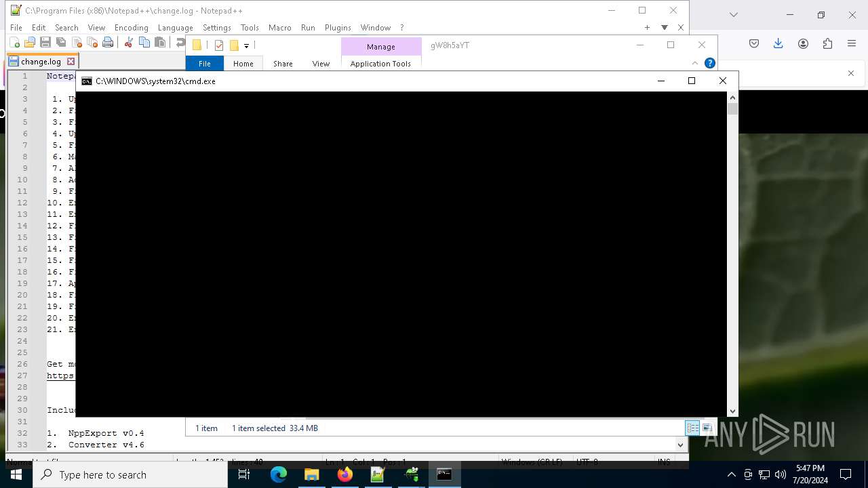The image size is (868, 488).
Task: Click Cut scissors icon in Notepad++ toolbar
Action: [x=128, y=43]
